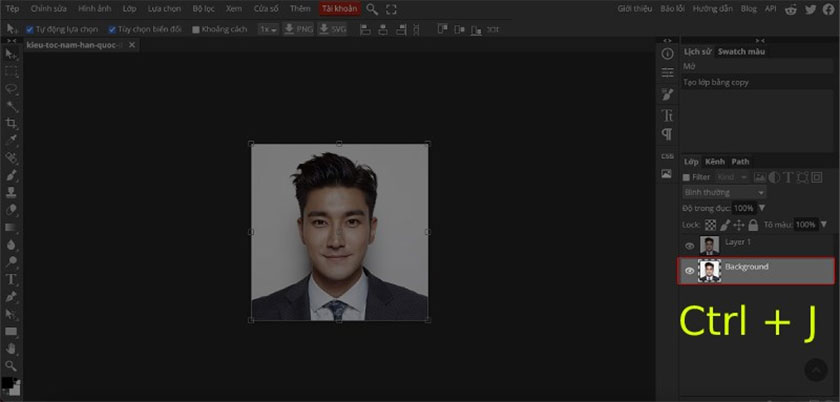840x402 pixels.
Task: Switch to the 'Kênh' tab
Action: coord(715,161)
